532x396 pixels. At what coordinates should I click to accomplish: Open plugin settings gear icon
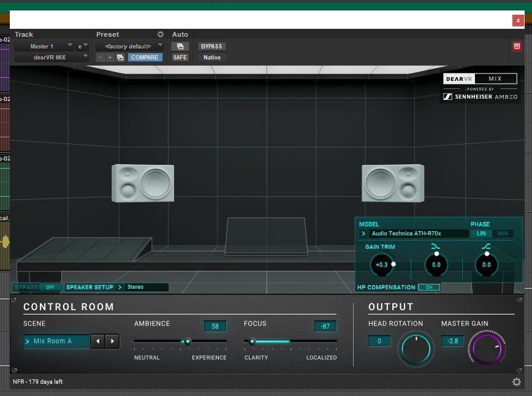[517, 382]
